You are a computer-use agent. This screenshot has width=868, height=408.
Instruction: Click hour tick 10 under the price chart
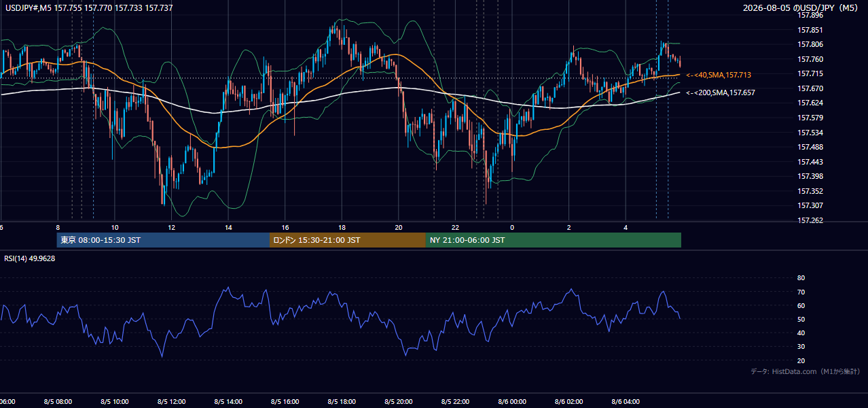[115, 227]
